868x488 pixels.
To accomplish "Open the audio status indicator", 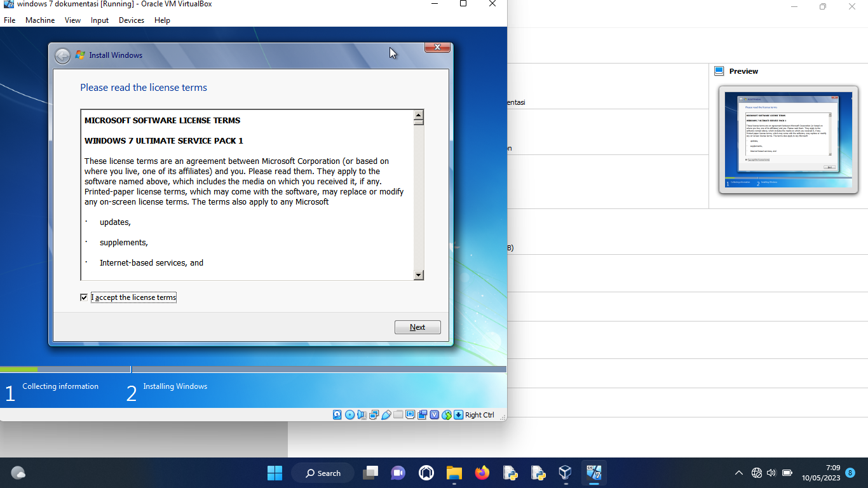I will [362, 415].
